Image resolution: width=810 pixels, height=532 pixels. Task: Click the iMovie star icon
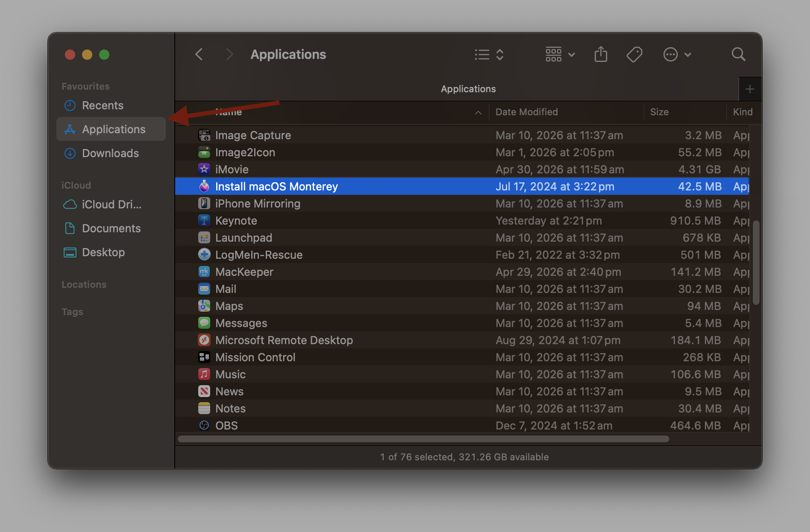click(x=204, y=170)
